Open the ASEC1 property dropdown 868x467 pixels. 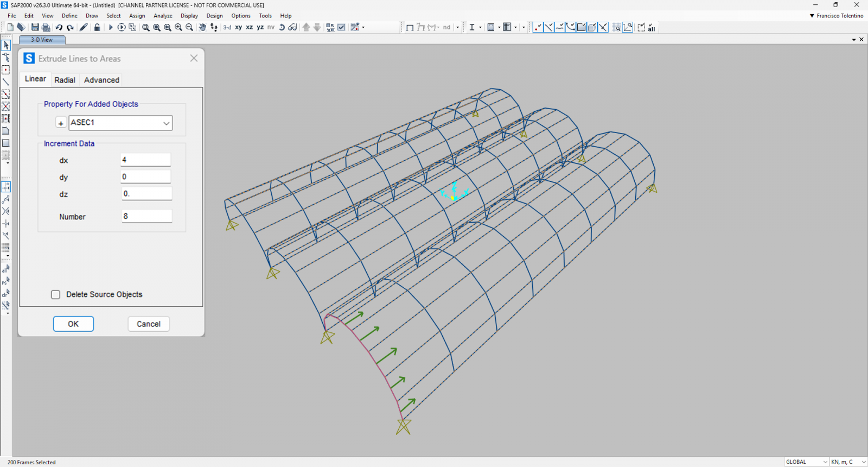166,123
